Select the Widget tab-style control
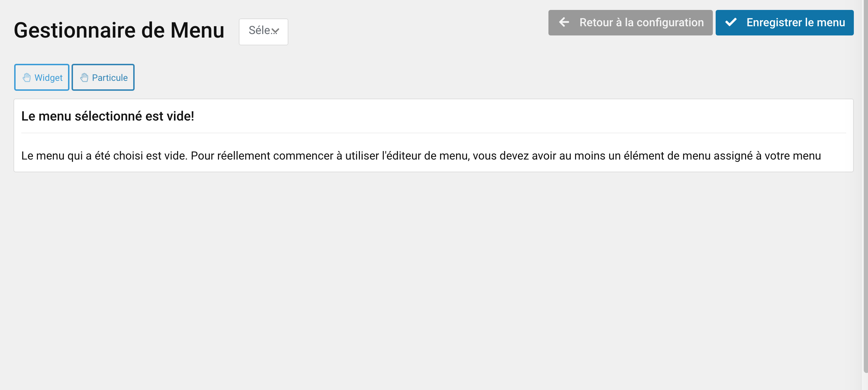Image resolution: width=868 pixels, height=390 pixels. [41, 77]
